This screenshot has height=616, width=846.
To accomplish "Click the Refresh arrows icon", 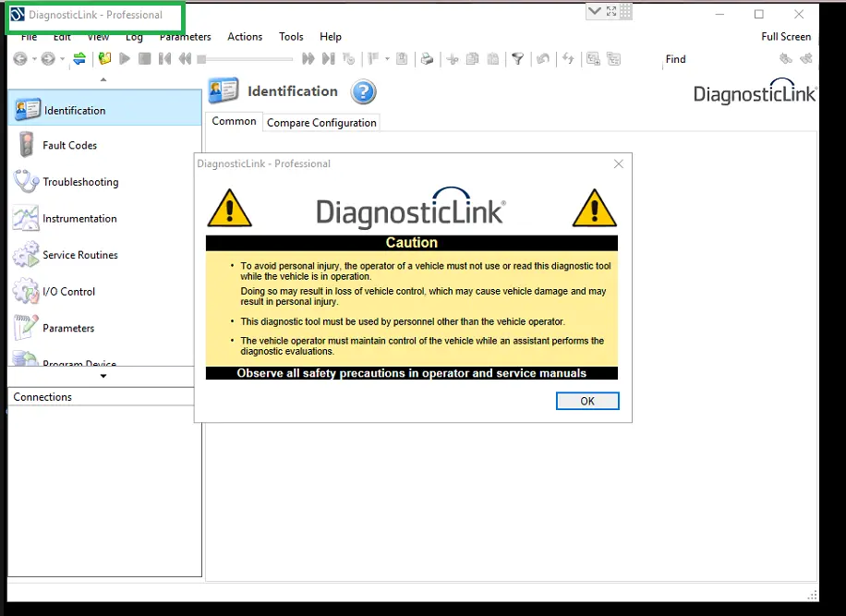I will 568,58.
